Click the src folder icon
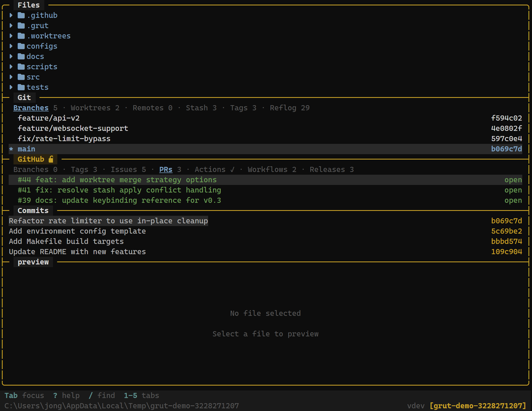This screenshot has width=532, height=411. 21,77
